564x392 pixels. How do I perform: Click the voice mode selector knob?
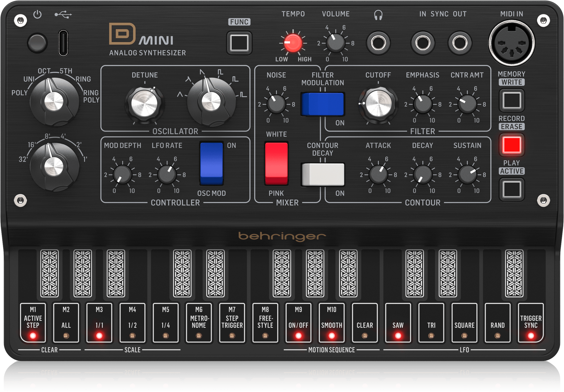[x=54, y=102]
